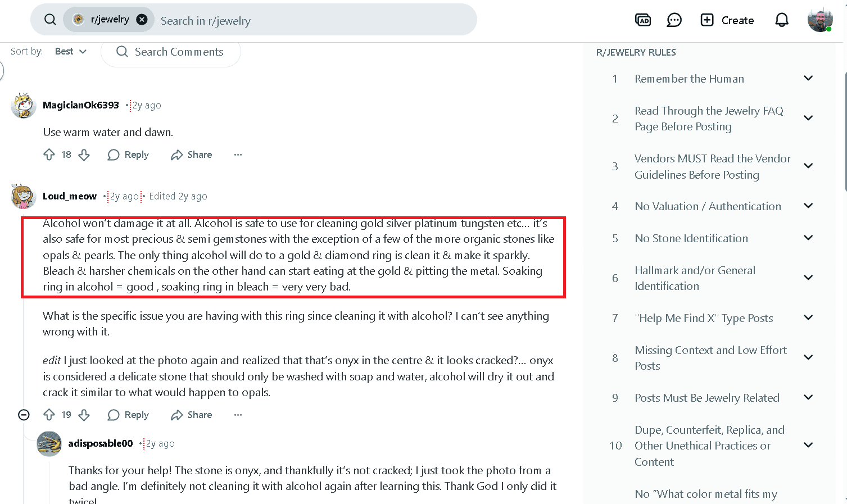Downvote MagicianOk6393's comment
Viewport: 847px width, 504px height.
point(84,155)
